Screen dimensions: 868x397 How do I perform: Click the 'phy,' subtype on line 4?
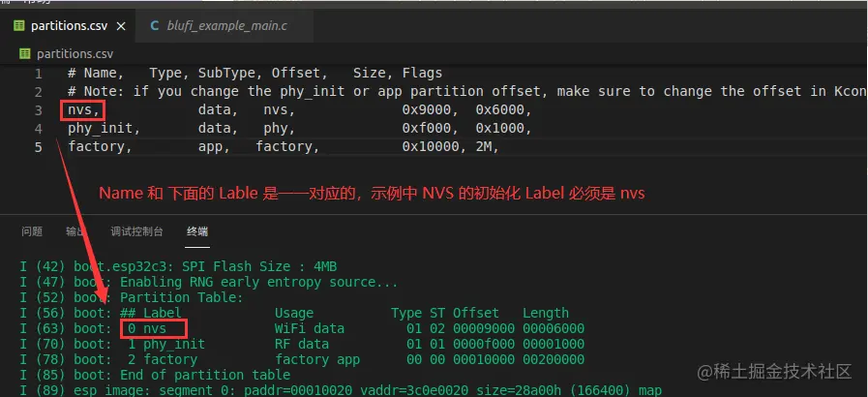pyautogui.click(x=280, y=129)
